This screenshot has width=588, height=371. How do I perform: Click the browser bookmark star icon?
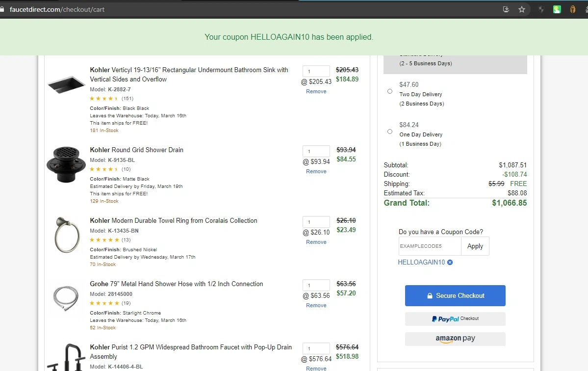[522, 9]
